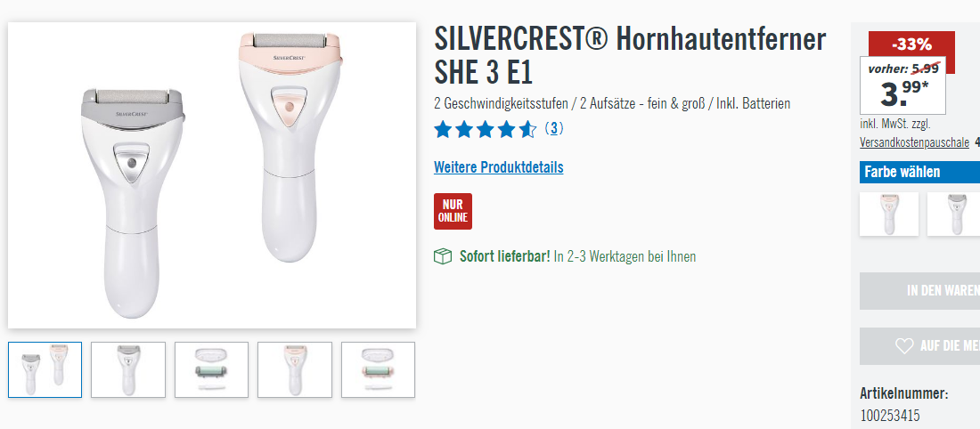Select the grey color variant swatch
The width and height of the screenshot is (980, 429).
(x=954, y=214)
